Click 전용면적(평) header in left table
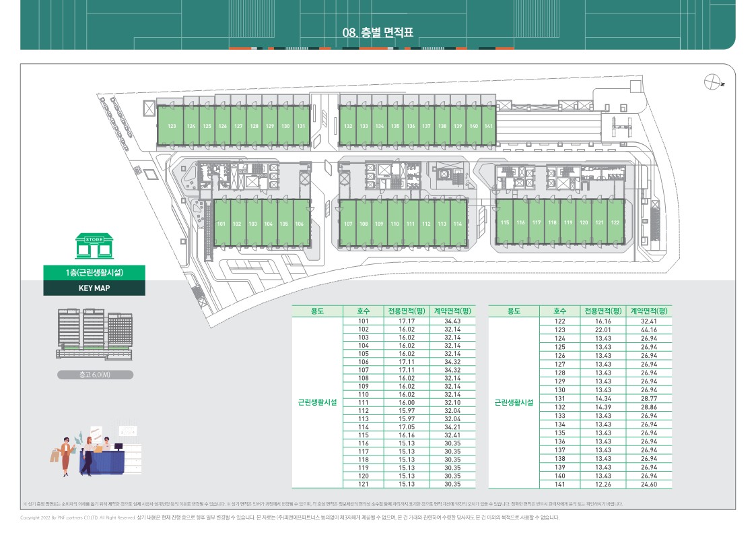 pos(407,311)
